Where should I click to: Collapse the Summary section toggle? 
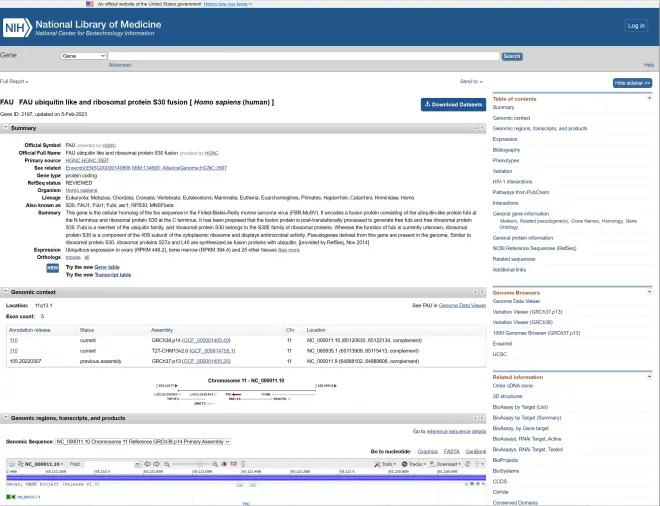[x=5, y=128]
